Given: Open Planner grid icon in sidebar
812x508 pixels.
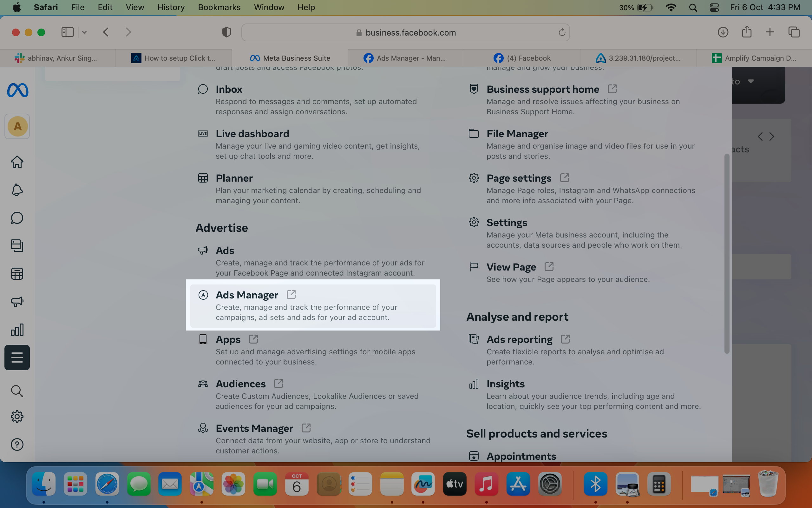Looking at the screenshot, I should click(17, 274).
